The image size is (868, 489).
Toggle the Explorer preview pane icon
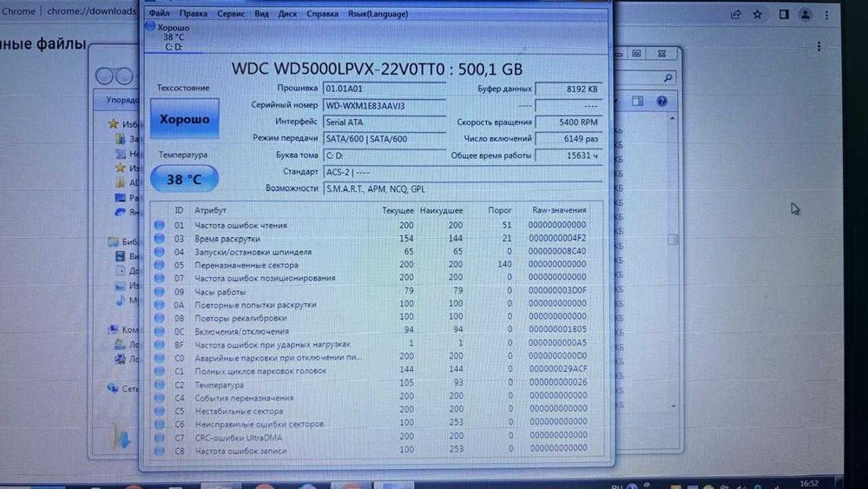638,102
